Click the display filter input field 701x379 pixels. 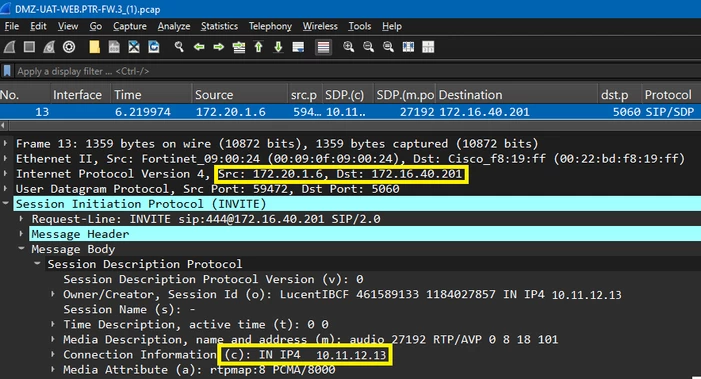358,71
